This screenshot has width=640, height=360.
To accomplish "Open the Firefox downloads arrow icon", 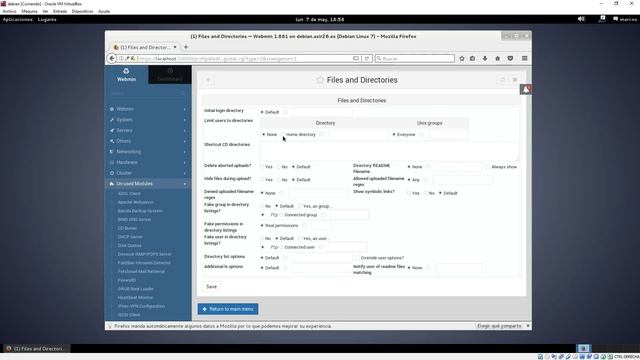I will click(485, 58).
